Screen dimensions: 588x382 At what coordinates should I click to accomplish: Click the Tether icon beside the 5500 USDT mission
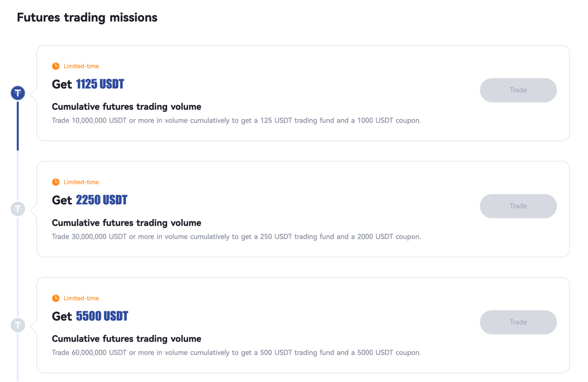[x=18, y=325]
